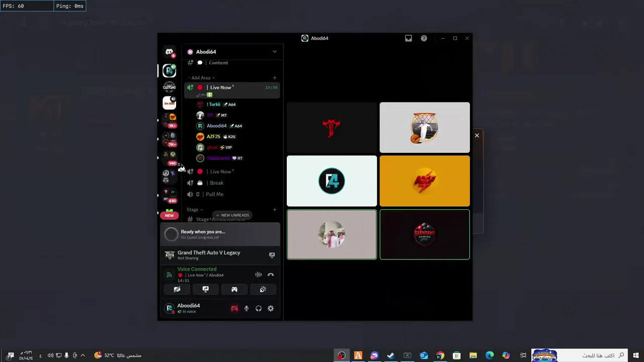Image resolution: width=644 pixels, height=362 pixels.
Task: Open the Abodi64 server header dropdown
Action: pyautogui.click(x=232, y=52)
